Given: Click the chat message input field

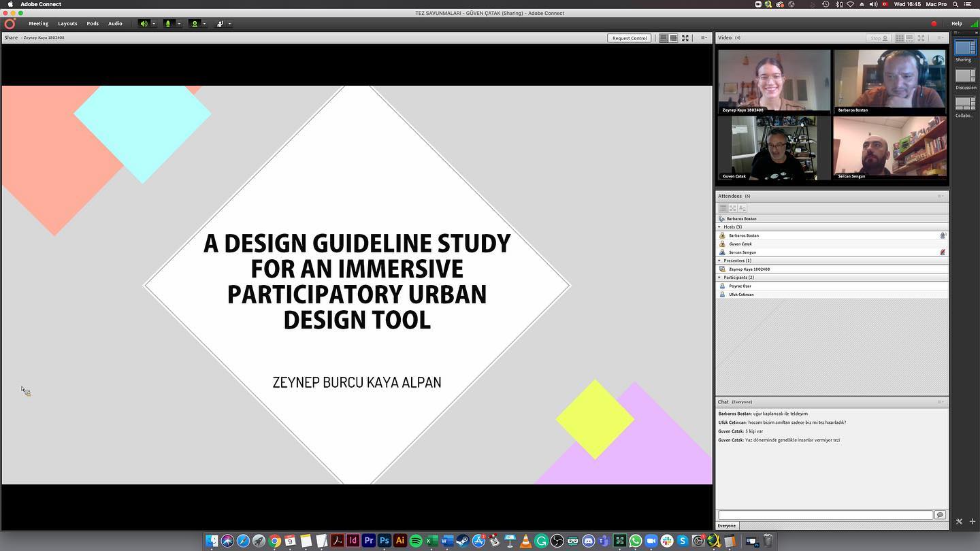Looking at the screenshot, I should 826,515.
